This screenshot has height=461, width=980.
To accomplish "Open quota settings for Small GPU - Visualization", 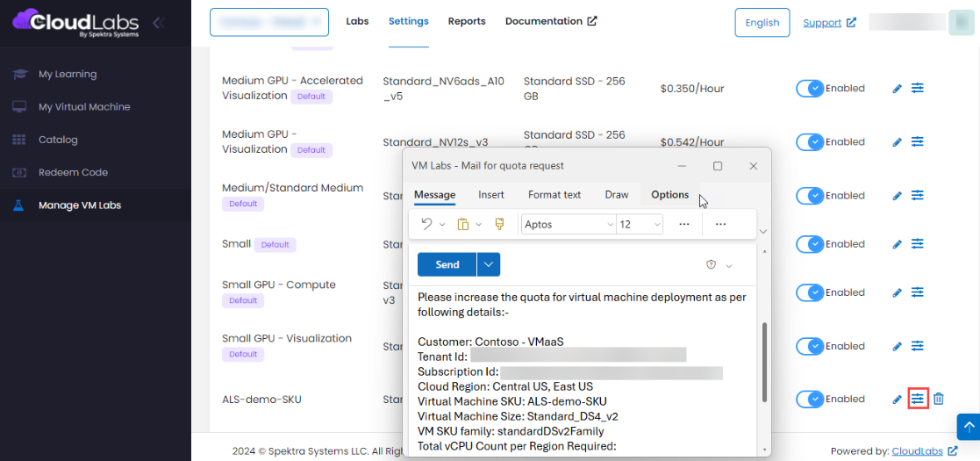I will click(x=917, y=346).
